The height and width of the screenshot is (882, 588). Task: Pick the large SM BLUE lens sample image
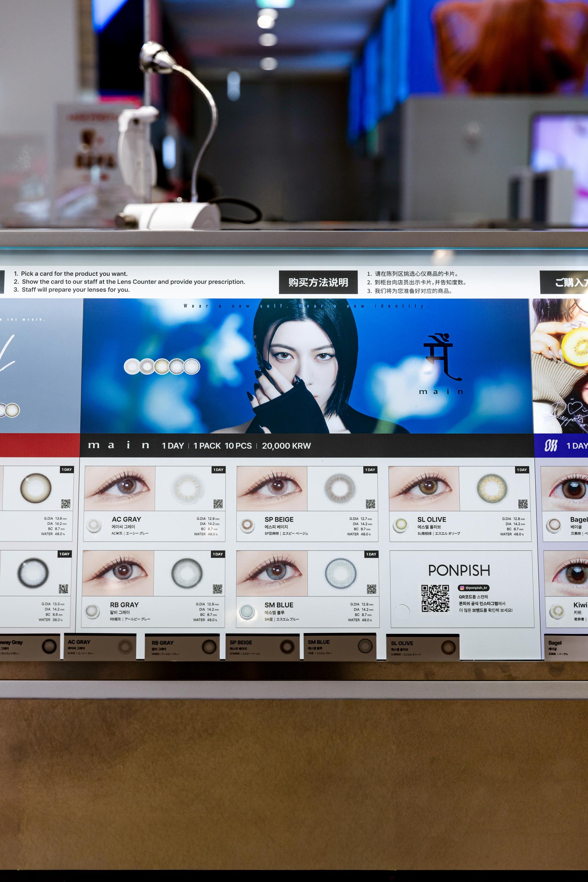point(341,573)
